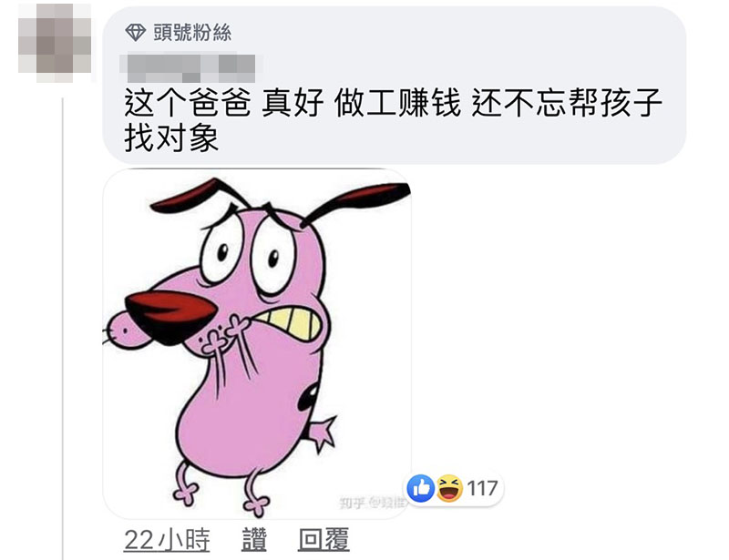Click the gray comment text bubble
Screen dimensions: 729x560
click(394, 86)
